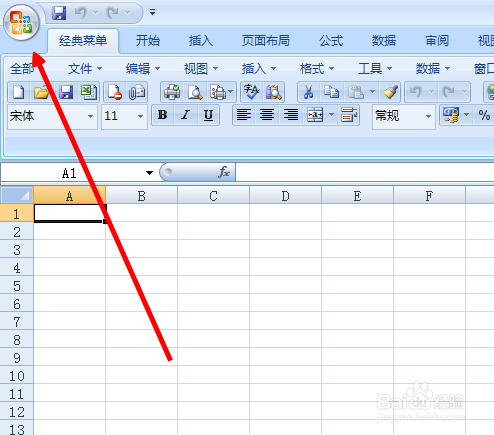Open the 全部 classic menu
This screenshot has width=494, height=435.
[x=22, y=69]
